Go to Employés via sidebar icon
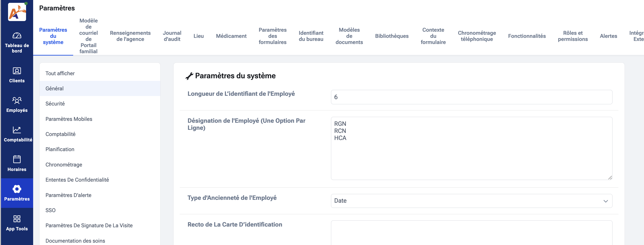This screenshot has height=245, width=644. point(17,101)
